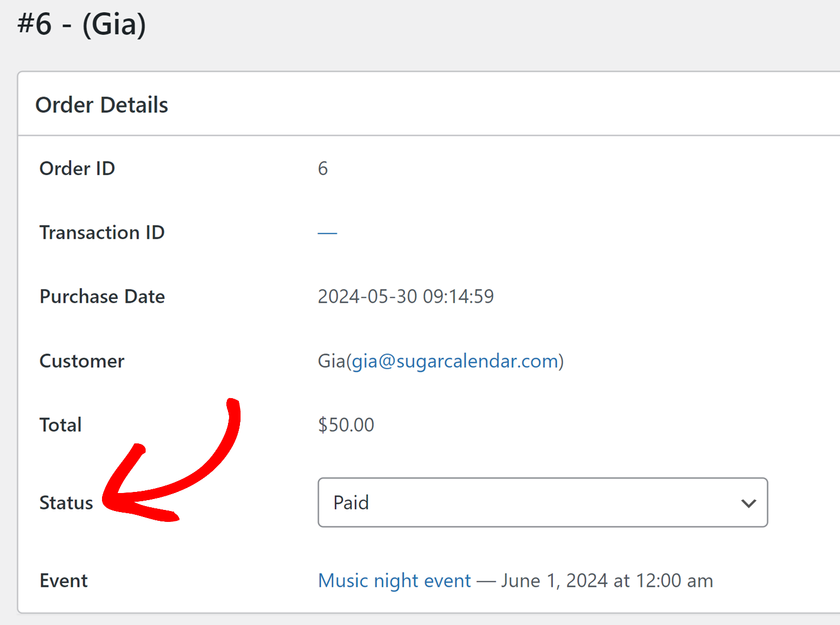
Task: Click the Event label
Action: coord(63,580)
